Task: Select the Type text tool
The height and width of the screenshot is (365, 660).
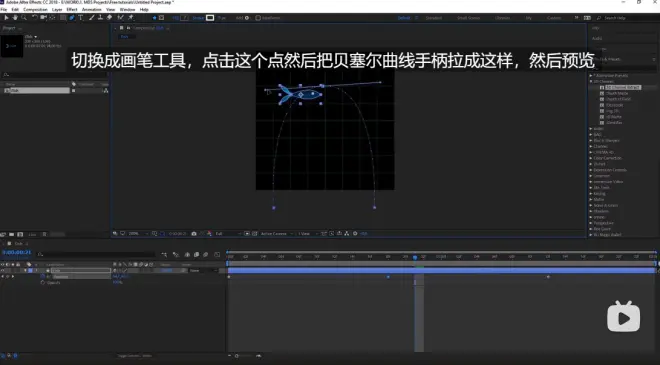Action: pos(81,18)
